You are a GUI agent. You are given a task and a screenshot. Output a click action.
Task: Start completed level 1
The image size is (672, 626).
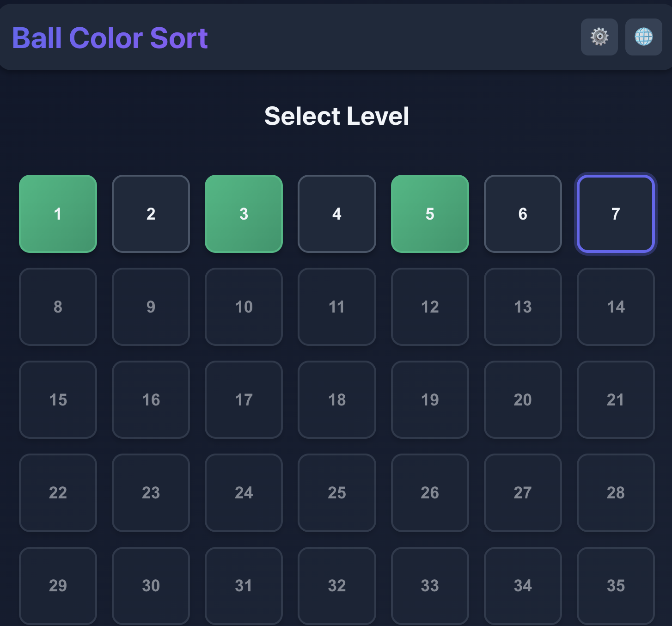click(58, 214)
